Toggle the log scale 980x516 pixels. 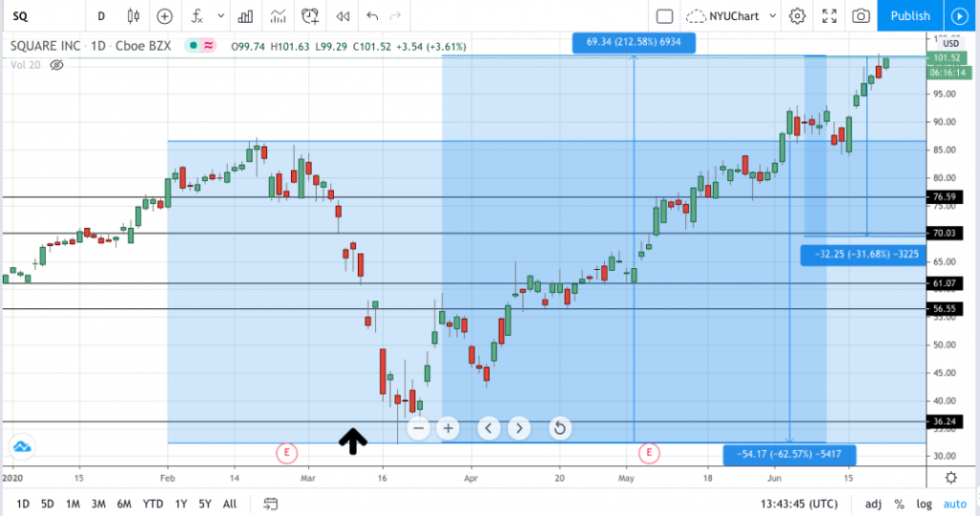924,504
